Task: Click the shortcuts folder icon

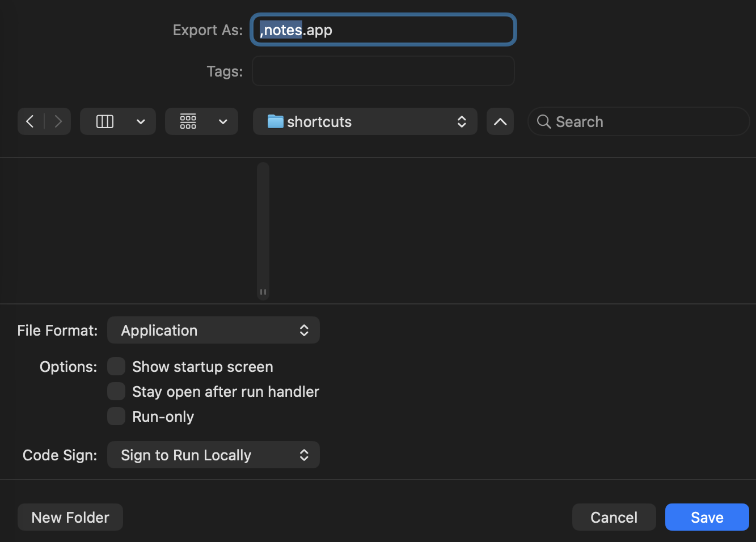Action: point(276,121)
